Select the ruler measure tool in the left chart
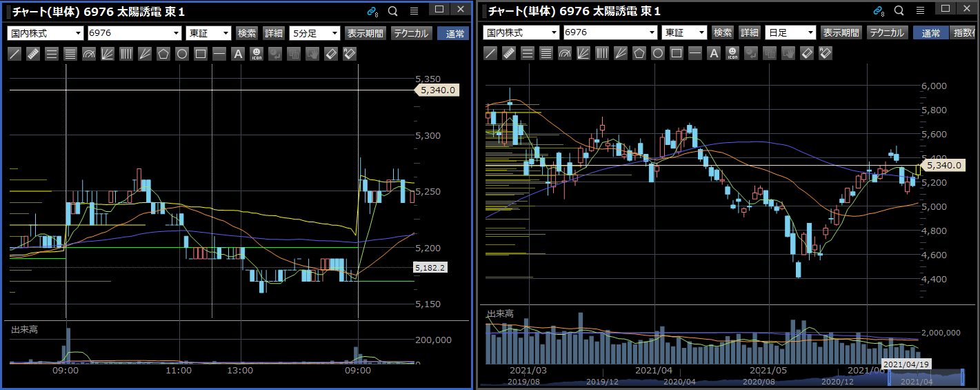This screenshot has height=390, width=980. point(32,54)
